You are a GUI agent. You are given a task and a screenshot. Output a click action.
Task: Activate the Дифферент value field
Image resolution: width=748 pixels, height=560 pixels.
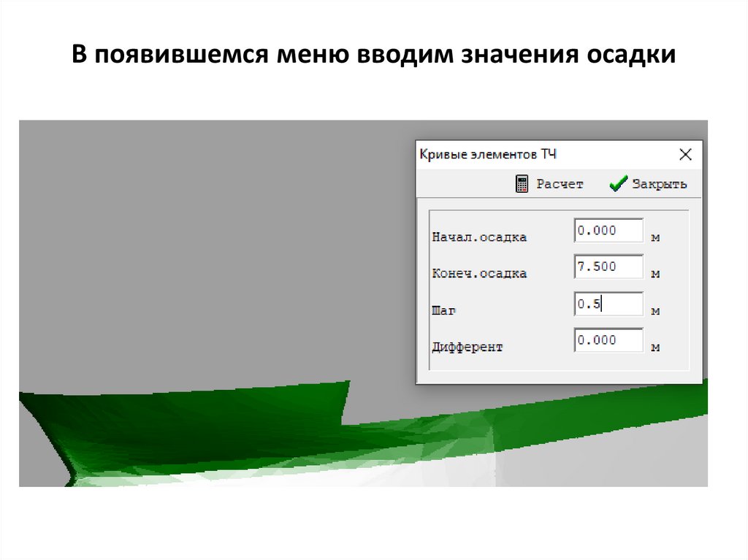[608, 340]
